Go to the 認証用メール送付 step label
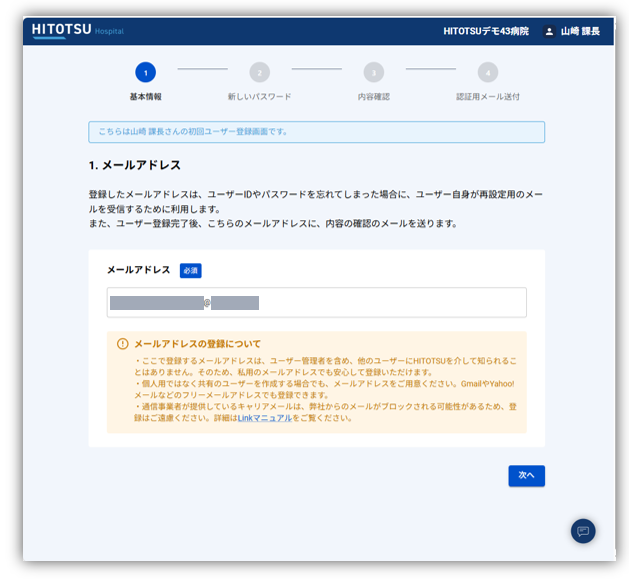This screenshot has width=629, height=584. (x=487, y=97)
